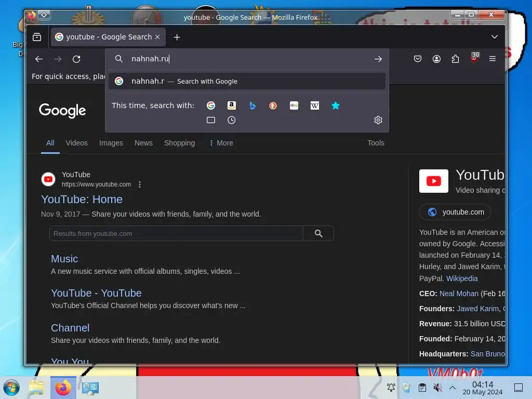Click the forward navigation arrow
This screenshot has width=532, height=399.
point(58,59)
